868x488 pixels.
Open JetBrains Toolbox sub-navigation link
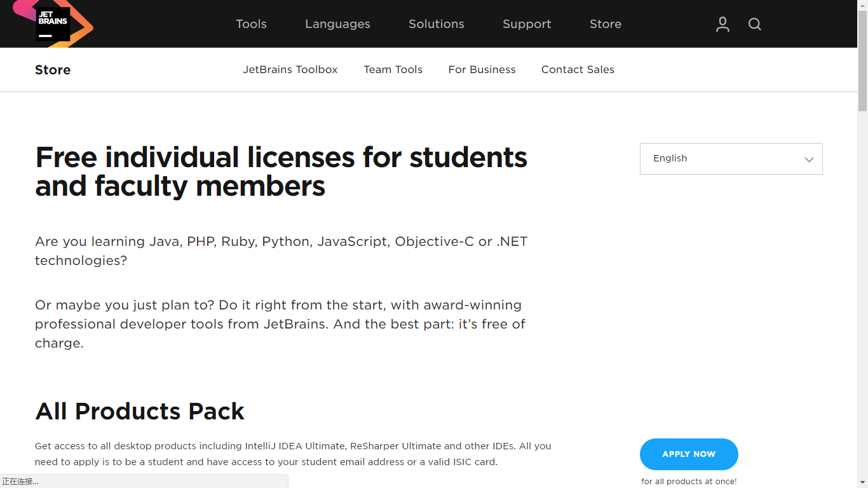290,70
